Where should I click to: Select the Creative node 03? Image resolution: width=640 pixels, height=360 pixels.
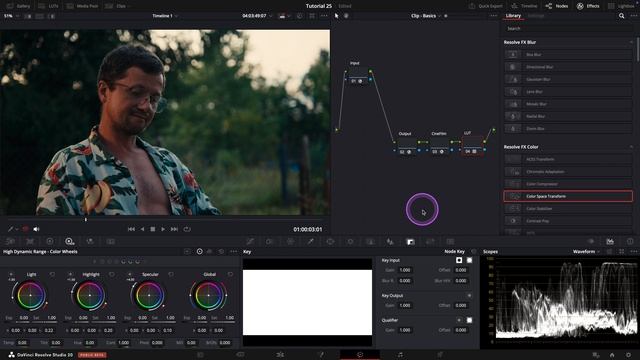tap(439, 146)
